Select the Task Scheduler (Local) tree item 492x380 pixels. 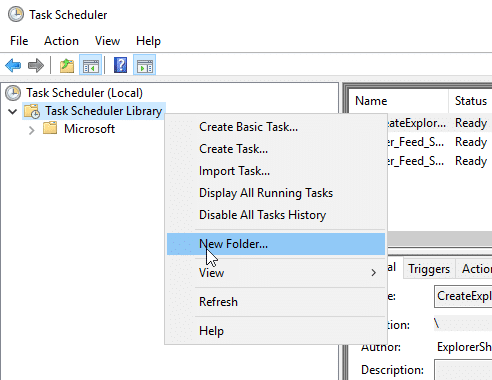[x=84, y=93]
